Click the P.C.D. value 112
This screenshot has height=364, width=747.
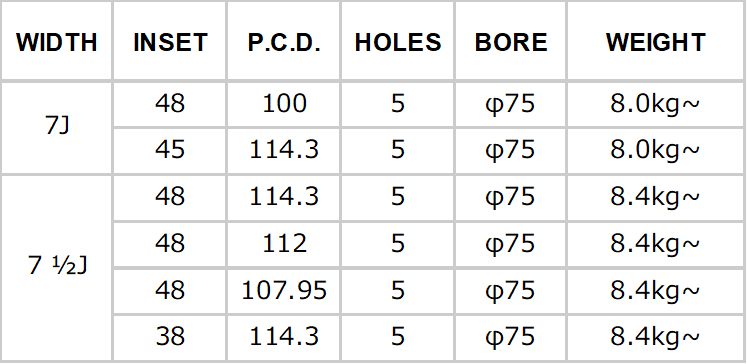(284, 244)
